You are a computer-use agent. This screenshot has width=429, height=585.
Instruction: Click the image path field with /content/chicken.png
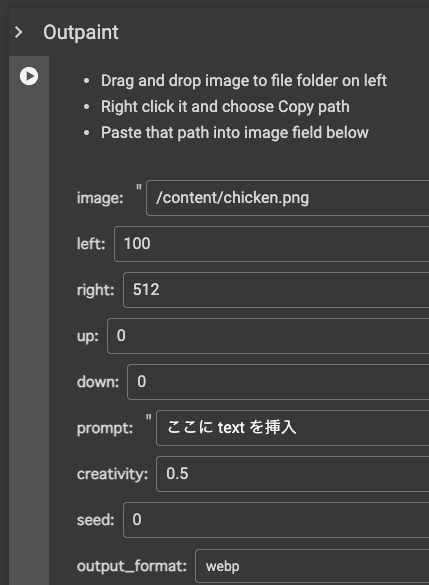(288, 198)
